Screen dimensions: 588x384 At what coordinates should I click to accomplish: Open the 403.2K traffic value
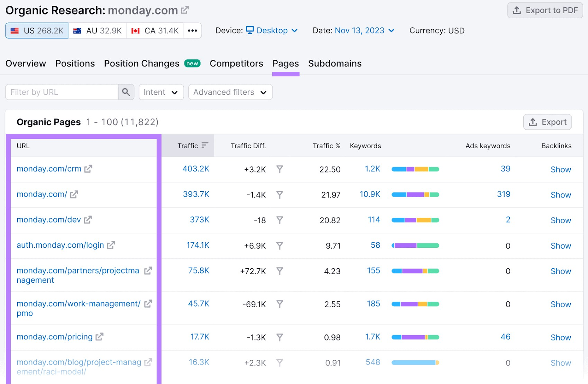tap(196, 169)
